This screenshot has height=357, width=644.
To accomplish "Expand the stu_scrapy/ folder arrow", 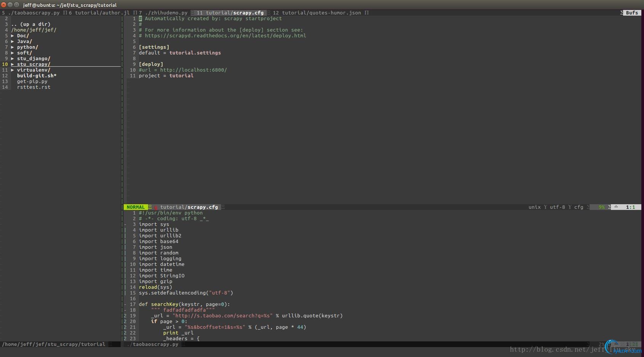I will [13, 64].
